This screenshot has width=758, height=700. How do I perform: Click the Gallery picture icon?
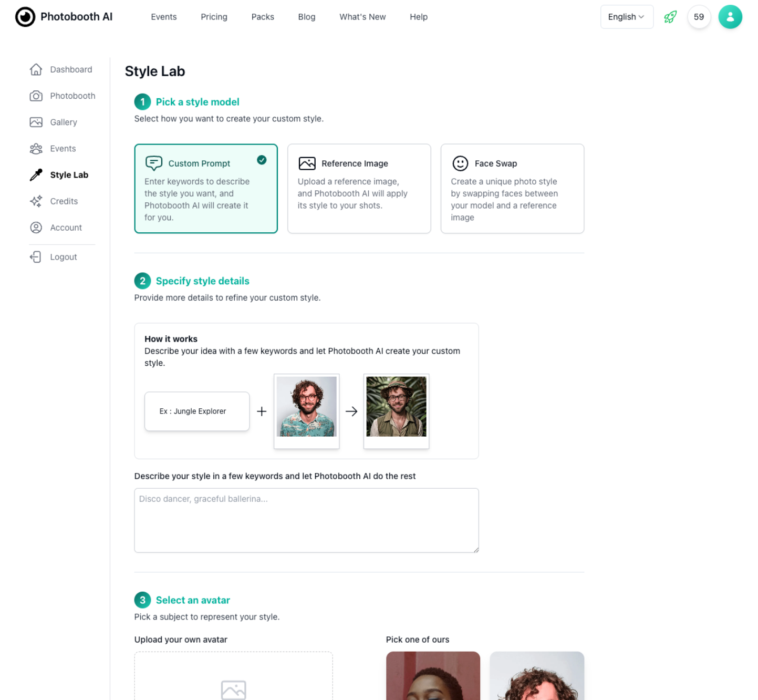(x=36, y=122)
